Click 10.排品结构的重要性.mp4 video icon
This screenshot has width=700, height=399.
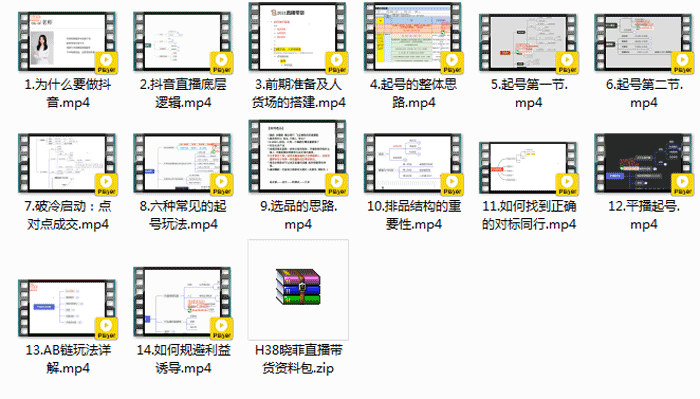tap(413, 164)
